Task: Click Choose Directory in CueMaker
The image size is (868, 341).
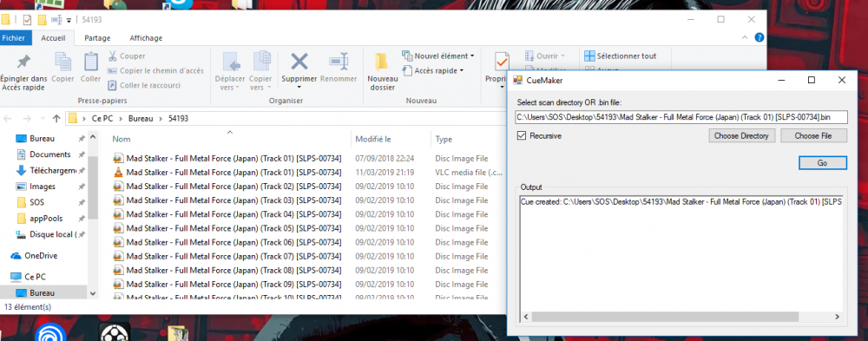Action: pos(741,135)
